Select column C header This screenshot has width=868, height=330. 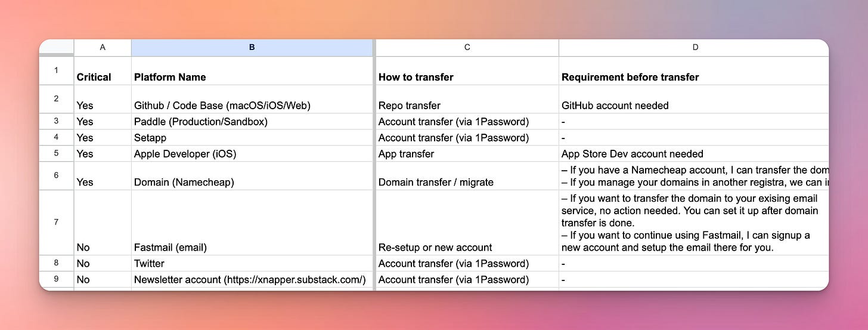click(x=467, y=48)
